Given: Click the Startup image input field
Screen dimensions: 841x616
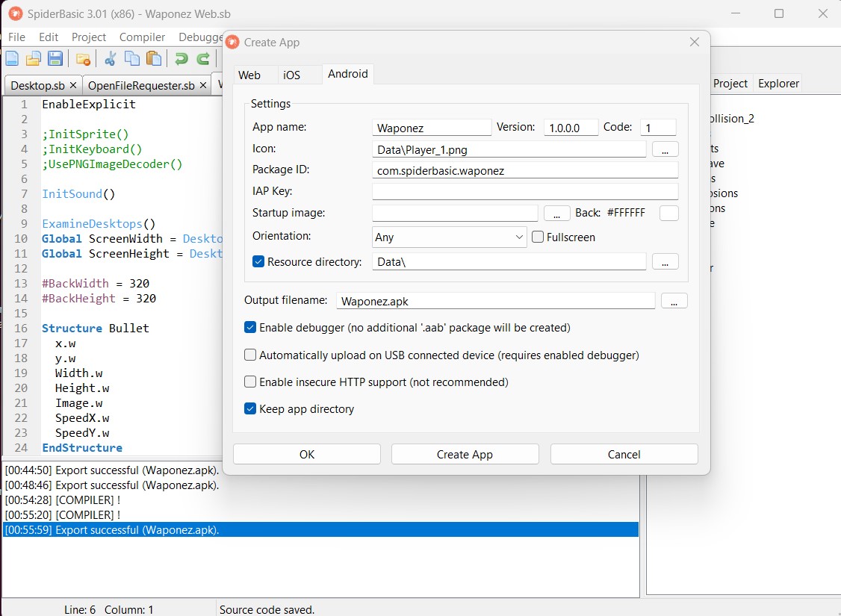Looking at the screenshot, I should click(455, 213).
